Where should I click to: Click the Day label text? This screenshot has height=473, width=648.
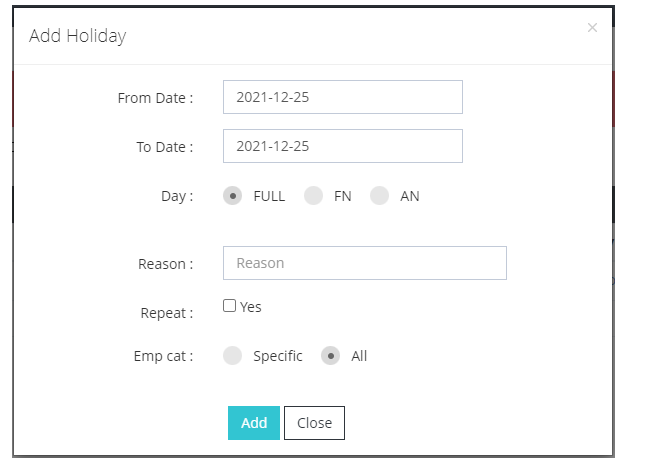tap(177, 196)
